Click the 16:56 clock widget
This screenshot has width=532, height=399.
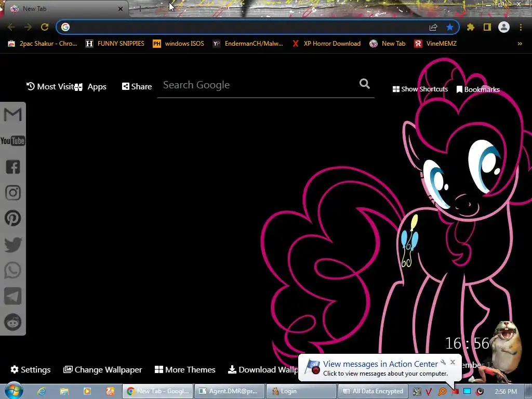(467, 343)
